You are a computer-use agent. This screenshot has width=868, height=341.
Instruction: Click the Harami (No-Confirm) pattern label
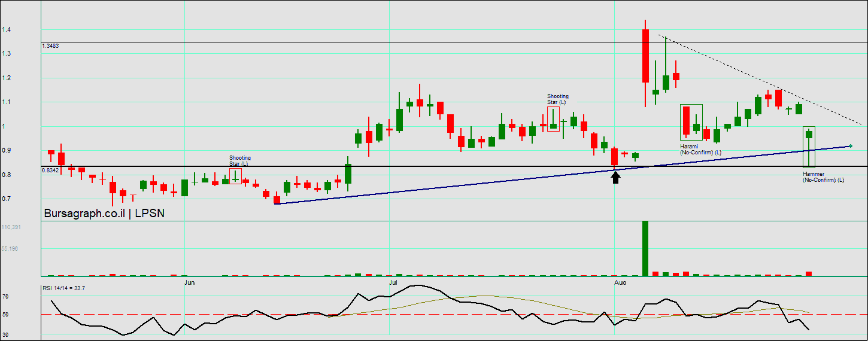point(700,150)
